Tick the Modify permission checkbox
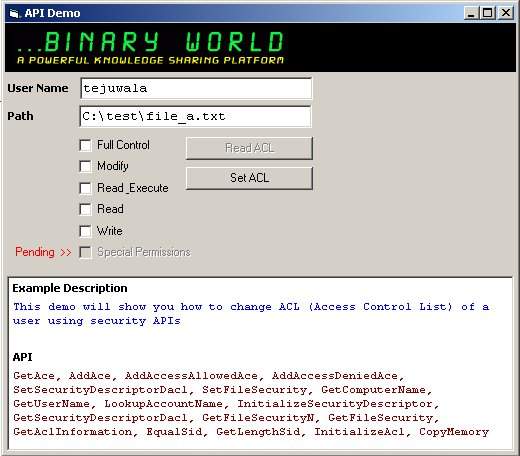The height and width of the screenshot is (456, 520). tap(85, 166)
